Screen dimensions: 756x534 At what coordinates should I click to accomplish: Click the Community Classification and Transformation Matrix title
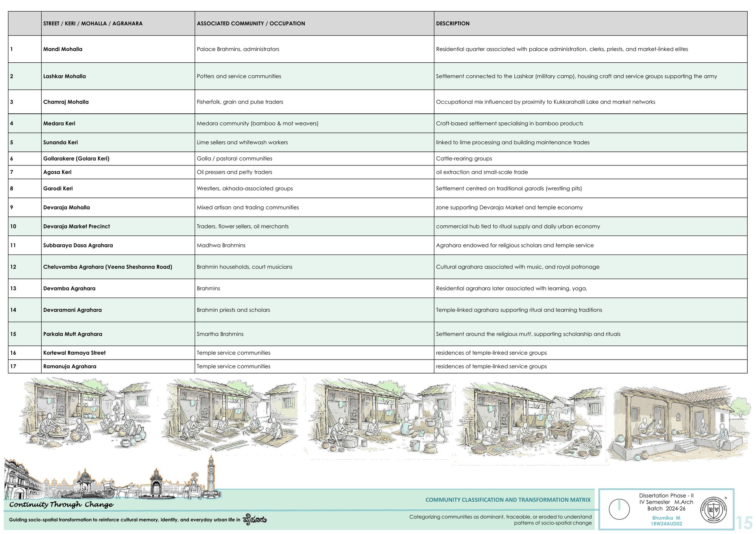508,500
